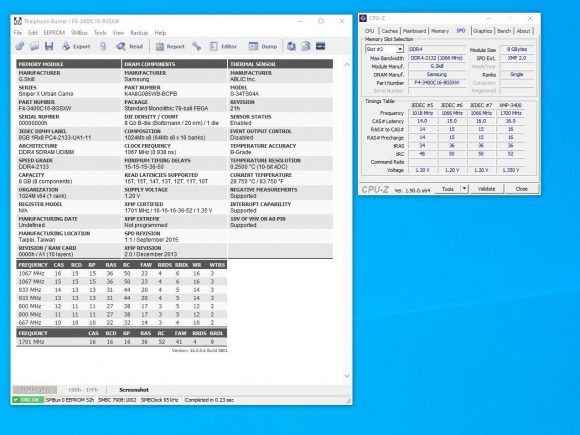The image size is (580, 435).
Task: Click the Save floppy disk icon
Action: 49,46
